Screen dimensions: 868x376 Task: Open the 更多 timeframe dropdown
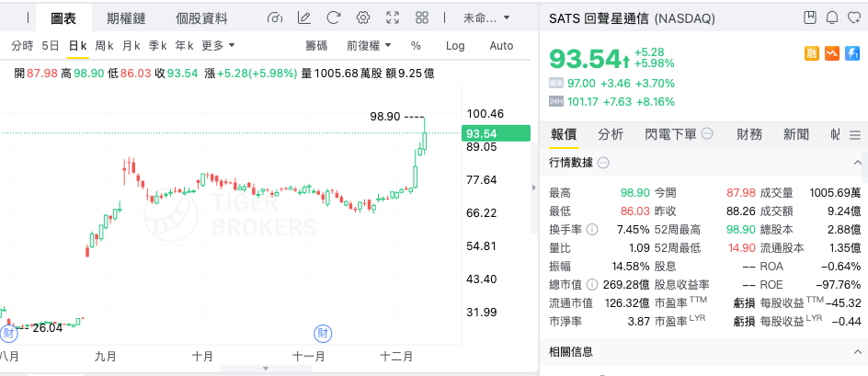pos(218,45)
